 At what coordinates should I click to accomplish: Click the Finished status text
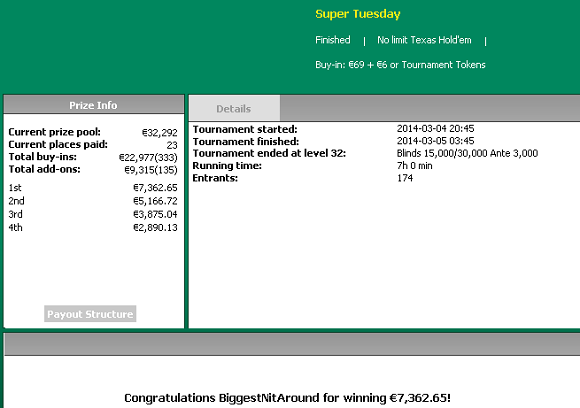(333, 40)
